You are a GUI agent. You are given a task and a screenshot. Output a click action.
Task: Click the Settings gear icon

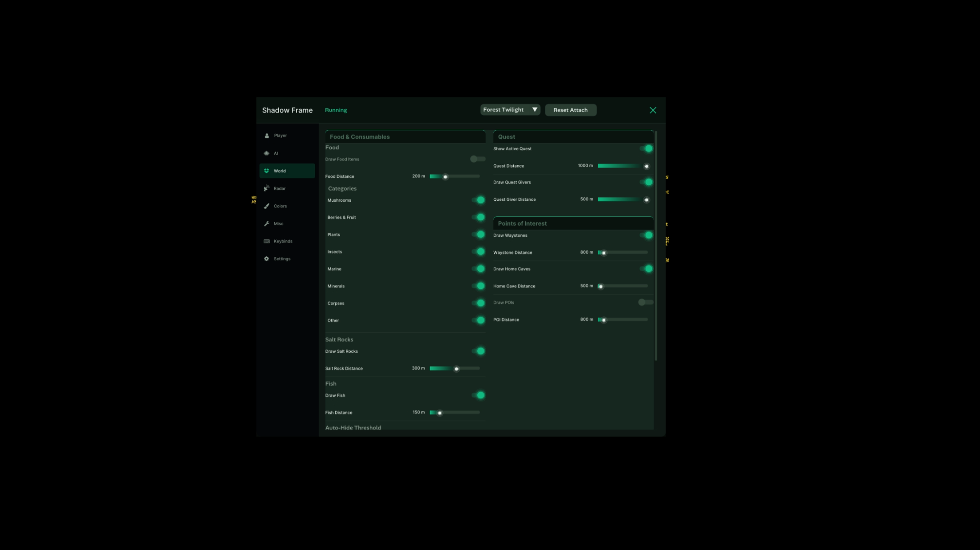pos(267,259)
